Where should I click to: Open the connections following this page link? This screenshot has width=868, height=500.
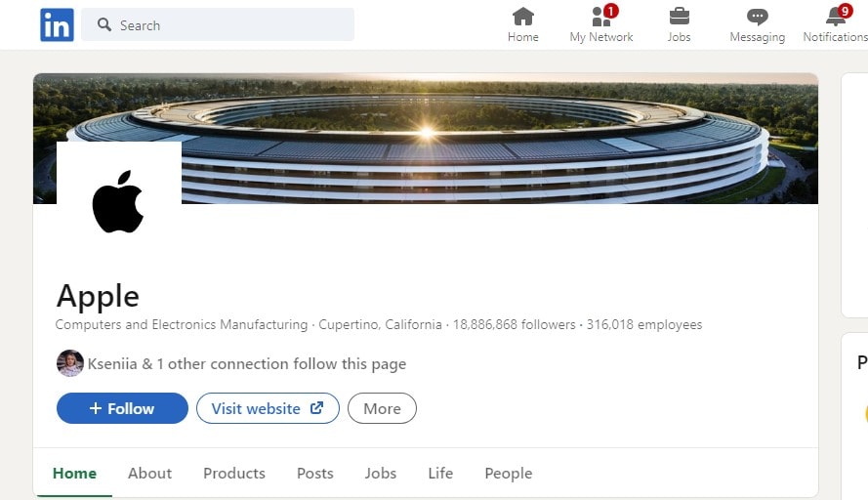coord(247,364)
